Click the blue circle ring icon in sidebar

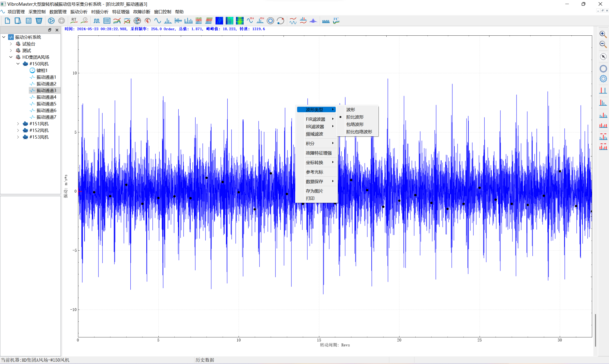click(603, 68)
